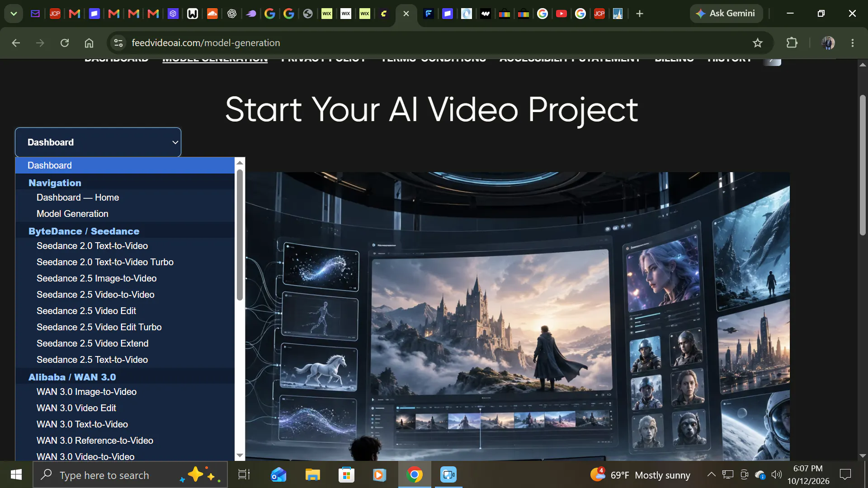Open the Windows Start menu

(x=16, y=474)
